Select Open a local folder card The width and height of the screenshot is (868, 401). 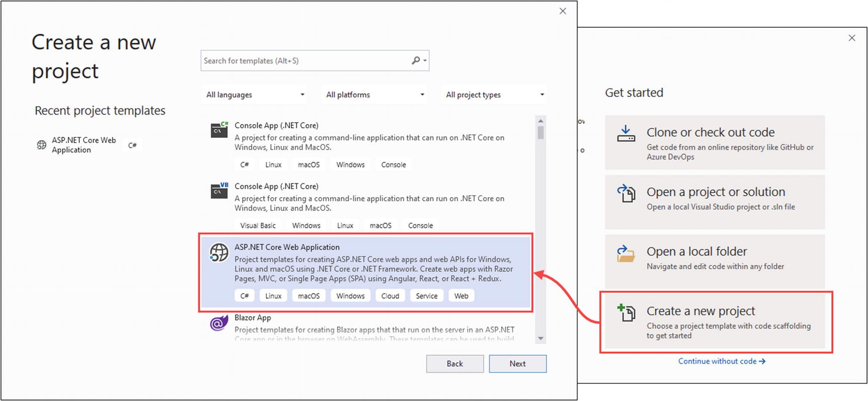pyautogui.click(x=715, y=262)
